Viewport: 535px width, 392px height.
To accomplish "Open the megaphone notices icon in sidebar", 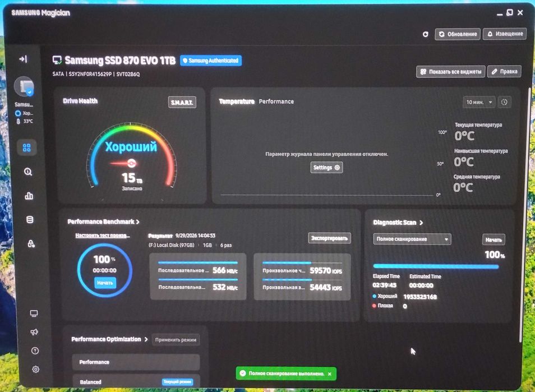I will coord(34,332).
